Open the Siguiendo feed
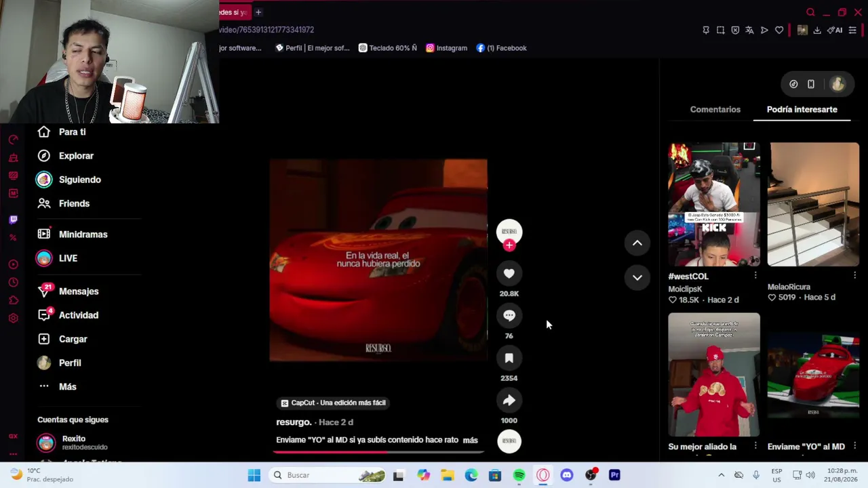This screenshot has height=488, width=868. pos(79,180)
